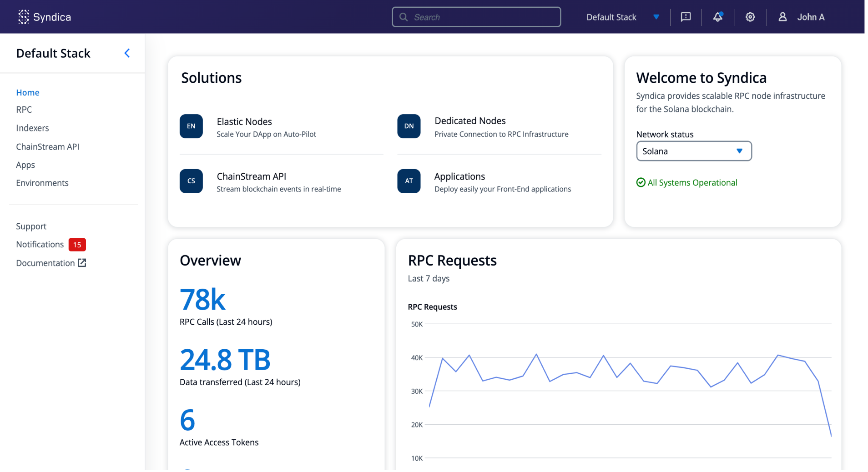Click into the Search input field
Image resolution: width=868 pixels, height=472 pixels.
coord(476,17)
